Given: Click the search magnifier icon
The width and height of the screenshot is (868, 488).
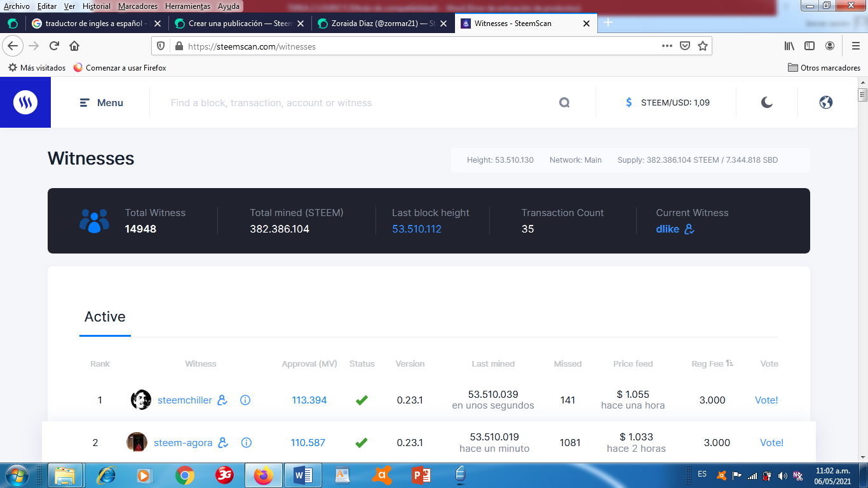Looking at the screenshot, I should (564, 103).
